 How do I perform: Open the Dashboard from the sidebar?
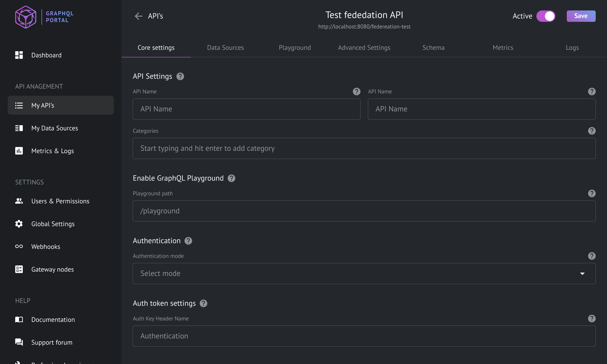[x=46, y=55]
